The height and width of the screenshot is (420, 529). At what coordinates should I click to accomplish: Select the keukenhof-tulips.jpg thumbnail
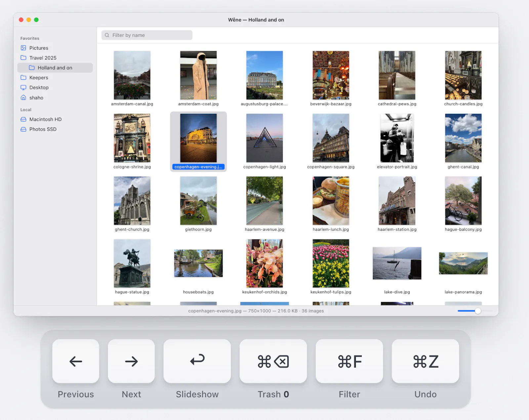click(331, 263)
